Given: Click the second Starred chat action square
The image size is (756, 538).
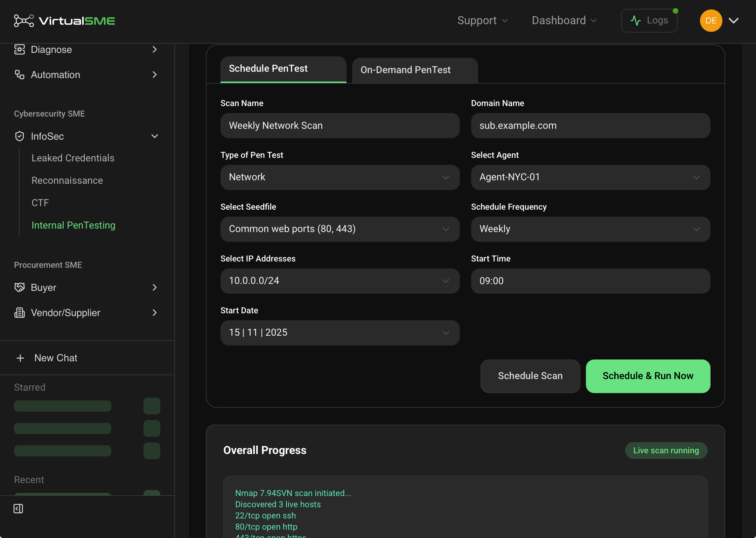Looking at the screenshot, I should (x=152, y=428).
